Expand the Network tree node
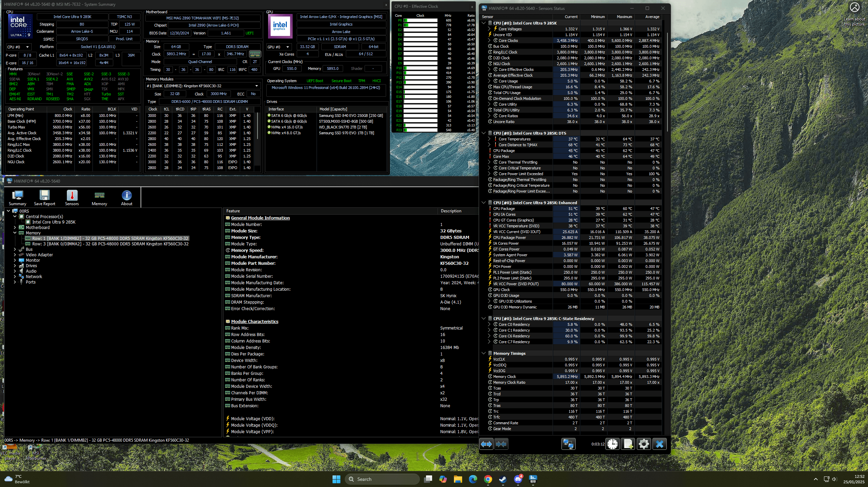Image resolution: width=868 pixels, height=487 pixels. [15, 276]
